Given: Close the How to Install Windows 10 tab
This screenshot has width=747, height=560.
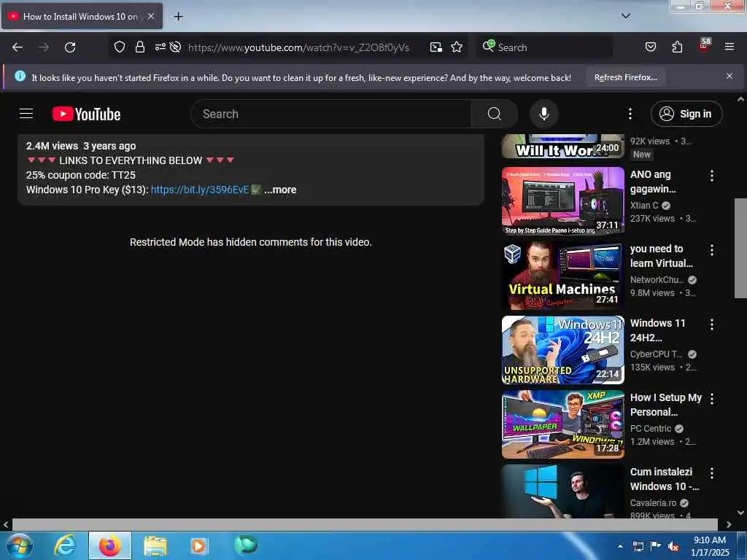Looking at the screenshot, I should 151,16.
